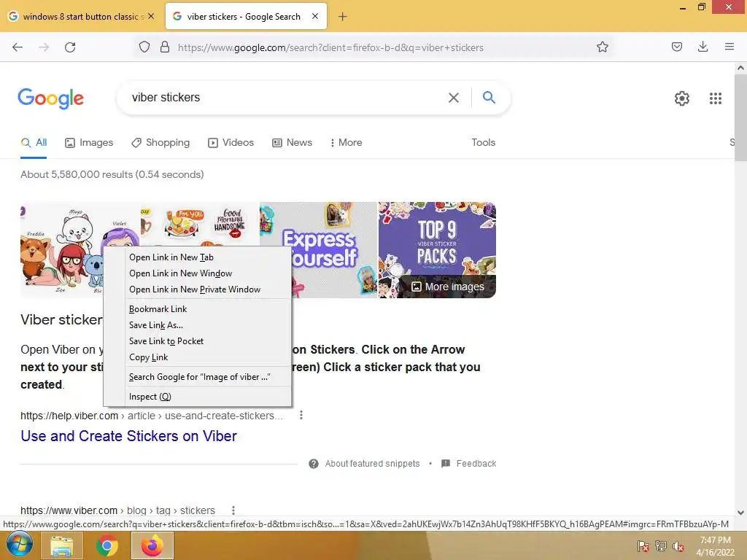Choose 'Open Link in New Window'
The height and width of the screenshot is (560, 747).
point(198,273)
